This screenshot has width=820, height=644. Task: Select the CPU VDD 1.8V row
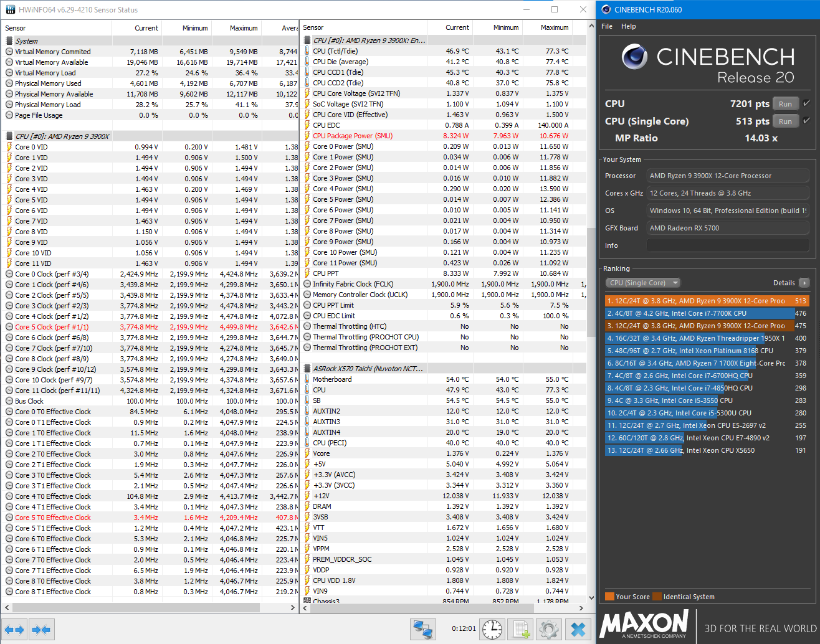[x=444, y=580]
